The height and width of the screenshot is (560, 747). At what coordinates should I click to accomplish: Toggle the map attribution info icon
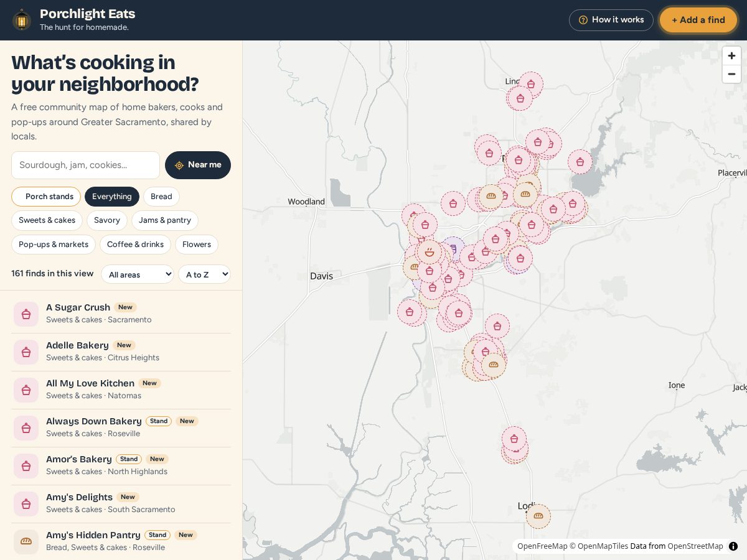pos(733,546)
